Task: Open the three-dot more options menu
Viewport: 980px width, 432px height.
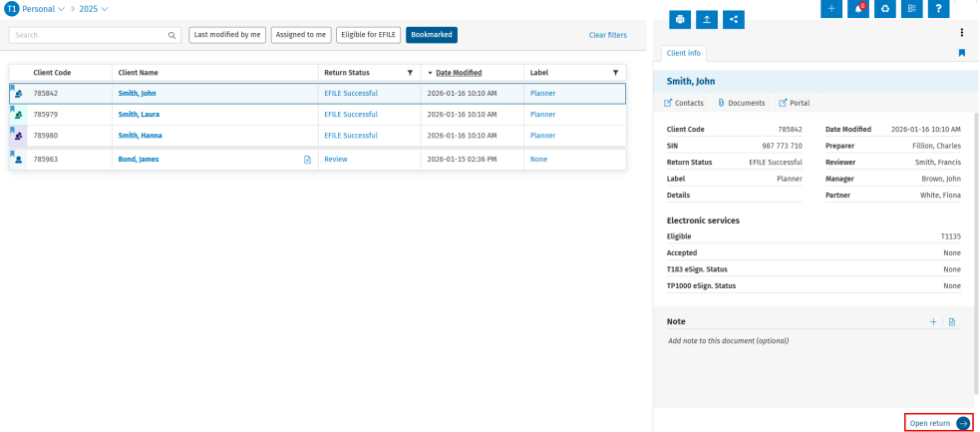Action: pos(962,33)
